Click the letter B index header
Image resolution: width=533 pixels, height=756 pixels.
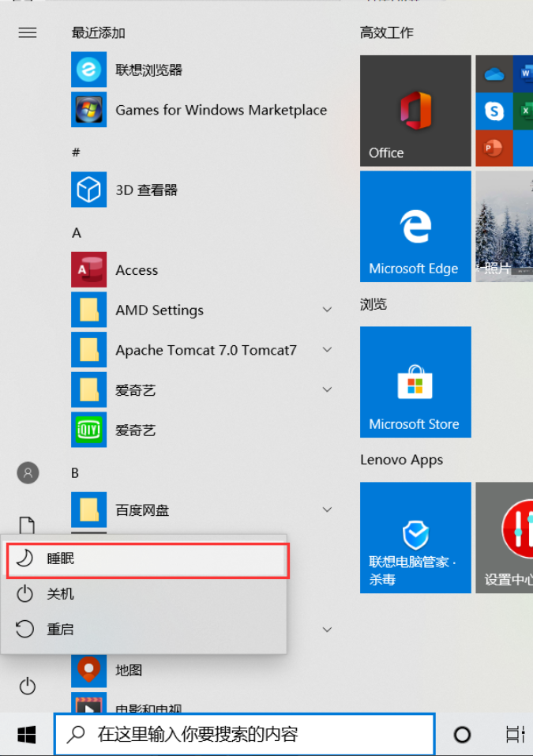coord(75,473)
